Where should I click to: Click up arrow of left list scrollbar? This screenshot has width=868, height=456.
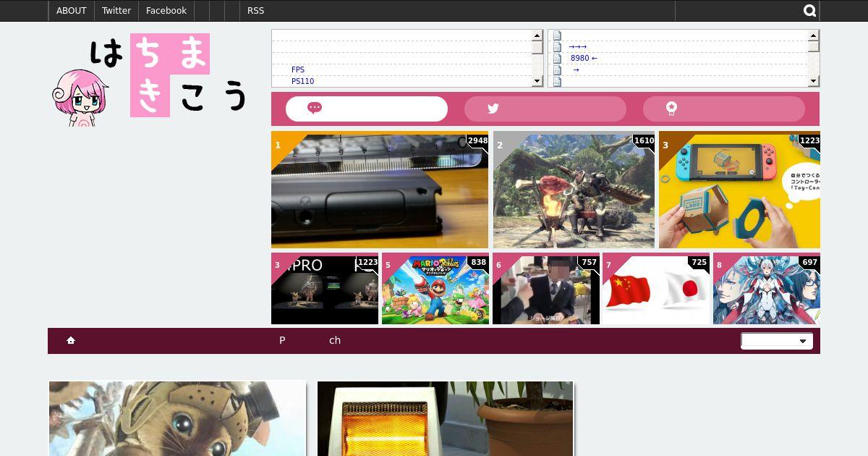pyautogui.click(x=537, y=35)
